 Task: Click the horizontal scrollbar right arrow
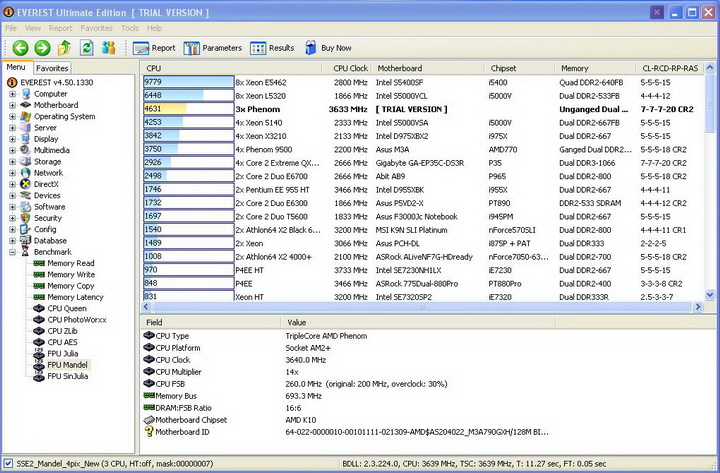click(698, 306)
